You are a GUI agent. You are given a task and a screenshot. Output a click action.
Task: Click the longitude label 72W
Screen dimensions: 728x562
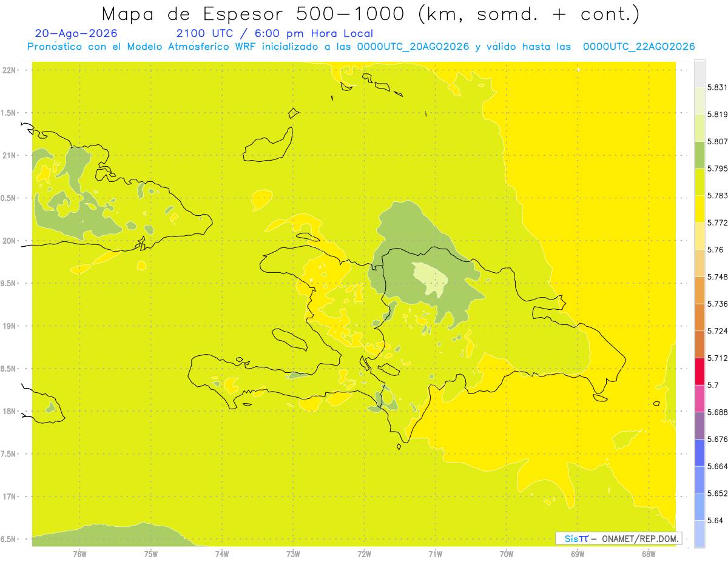point(364,554)
